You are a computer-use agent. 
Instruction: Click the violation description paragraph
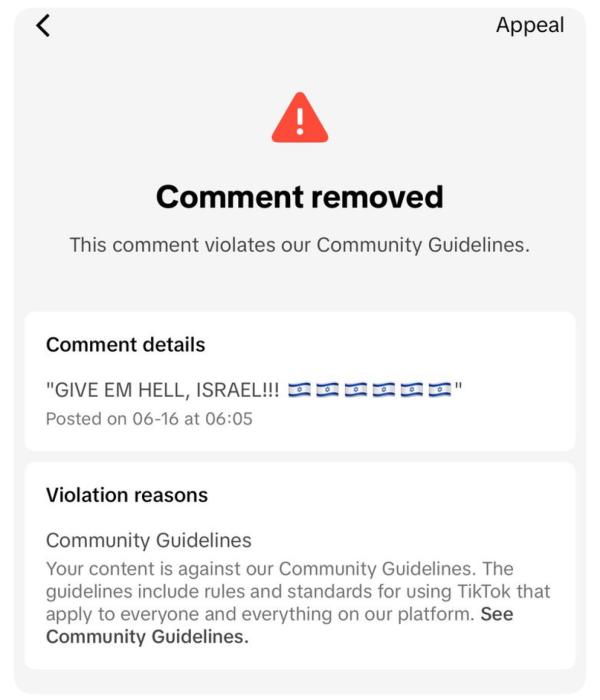pos(298,603)
